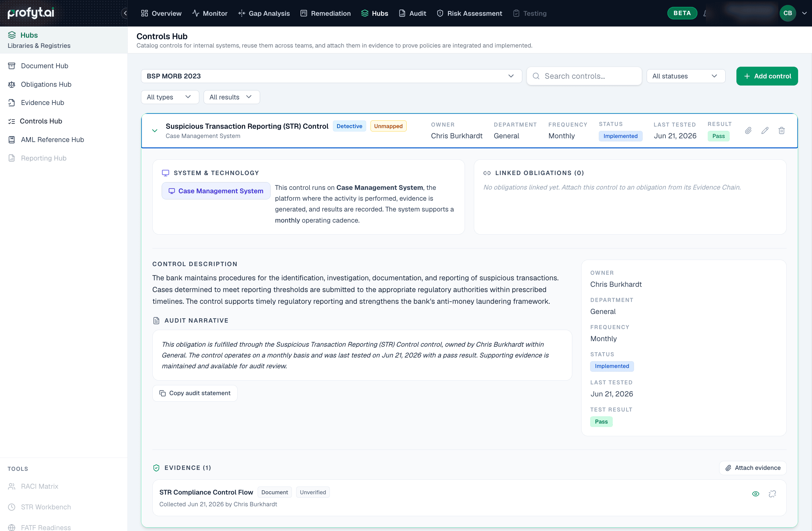This screenshot has height=531, width=812.
Task: Open the BSP MORB 2023 framework dropdown
Action: [x=331, y=76]
